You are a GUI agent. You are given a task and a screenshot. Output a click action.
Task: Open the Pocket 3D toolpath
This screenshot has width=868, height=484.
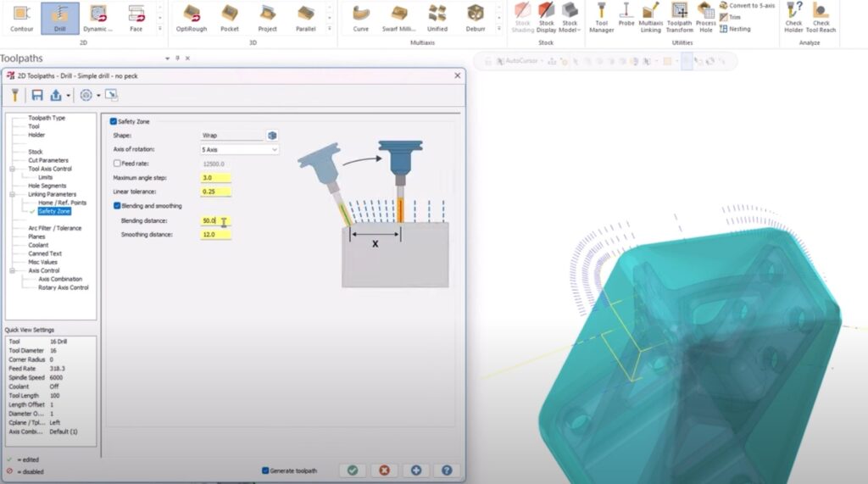click(230, 18)
